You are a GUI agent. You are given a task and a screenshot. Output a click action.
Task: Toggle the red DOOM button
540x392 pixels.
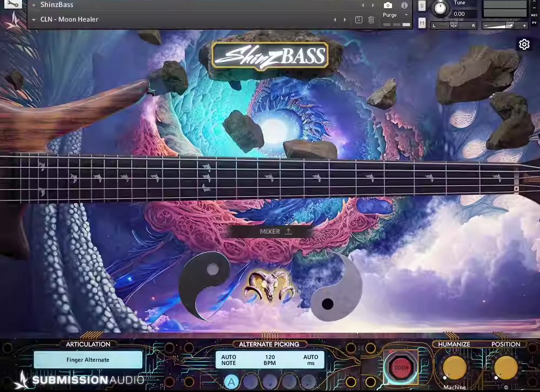coord(401,368)
